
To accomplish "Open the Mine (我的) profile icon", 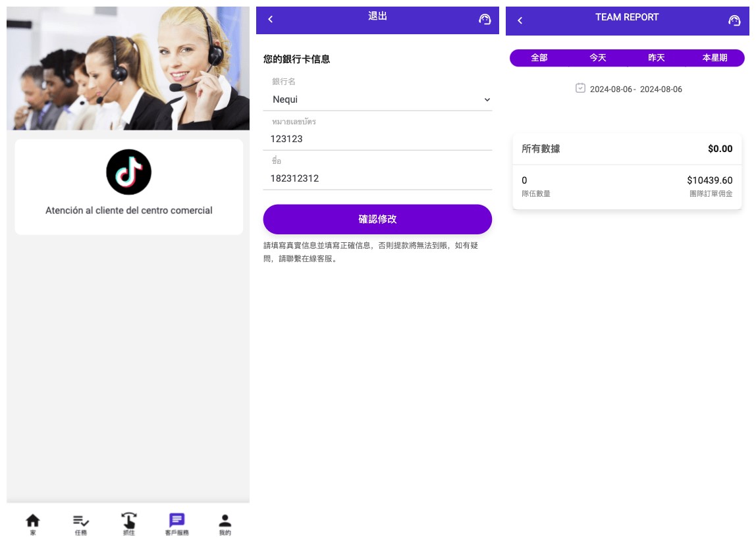I will tap(225, 521).
